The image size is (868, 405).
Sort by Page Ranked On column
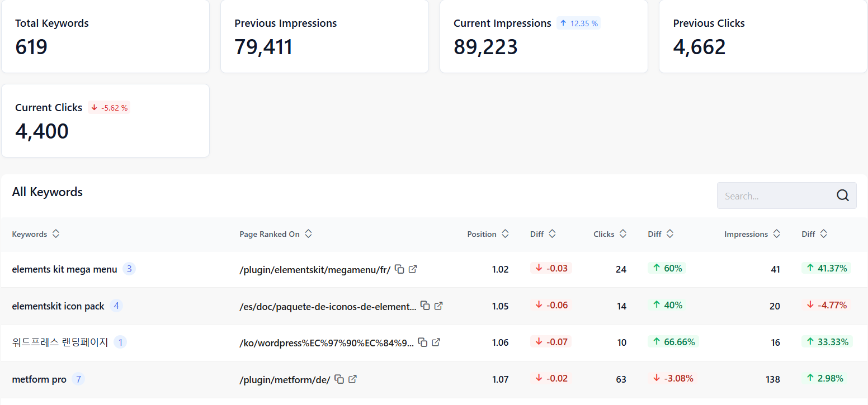308,234
